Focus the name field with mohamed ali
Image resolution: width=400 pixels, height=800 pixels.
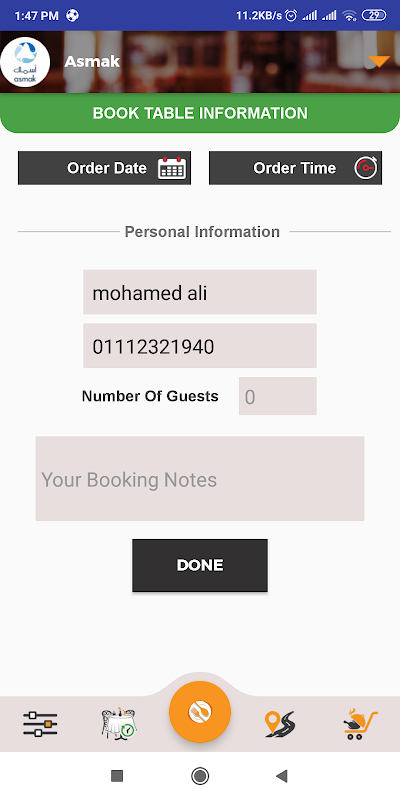(x=200, y=292)
